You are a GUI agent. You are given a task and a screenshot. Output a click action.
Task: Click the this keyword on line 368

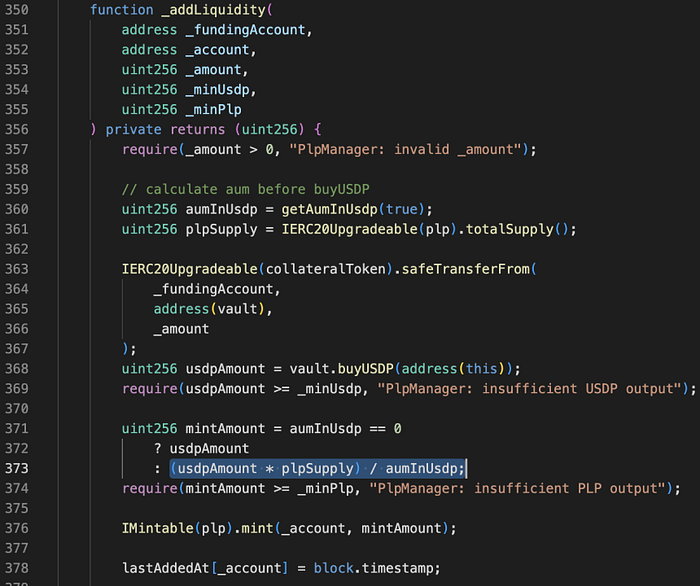(x=481, y=369)
